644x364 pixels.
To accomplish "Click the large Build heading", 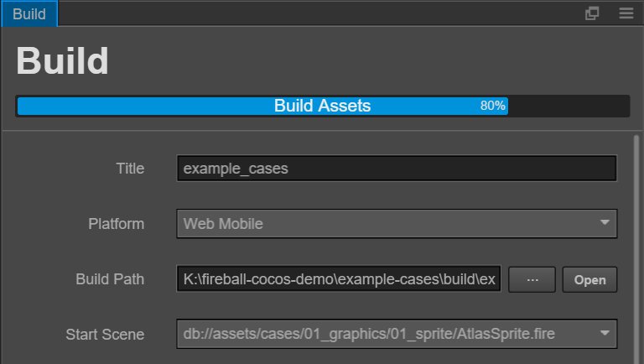I will 62,61.
